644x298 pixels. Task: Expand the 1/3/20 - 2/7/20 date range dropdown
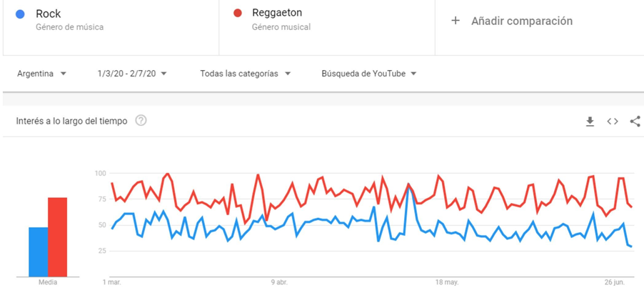(132, 74)
